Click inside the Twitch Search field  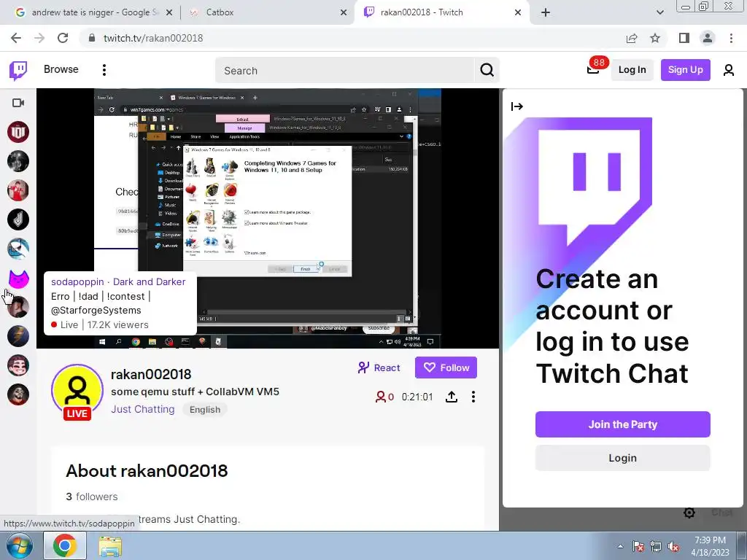(345, 71)
